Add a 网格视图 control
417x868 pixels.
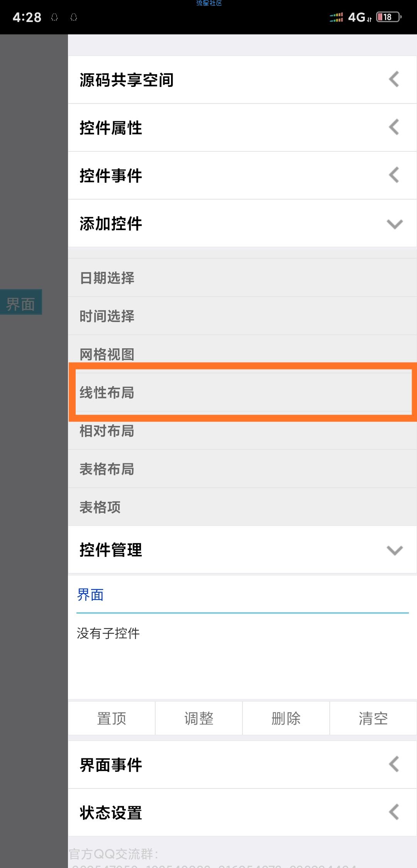[107, 353]
